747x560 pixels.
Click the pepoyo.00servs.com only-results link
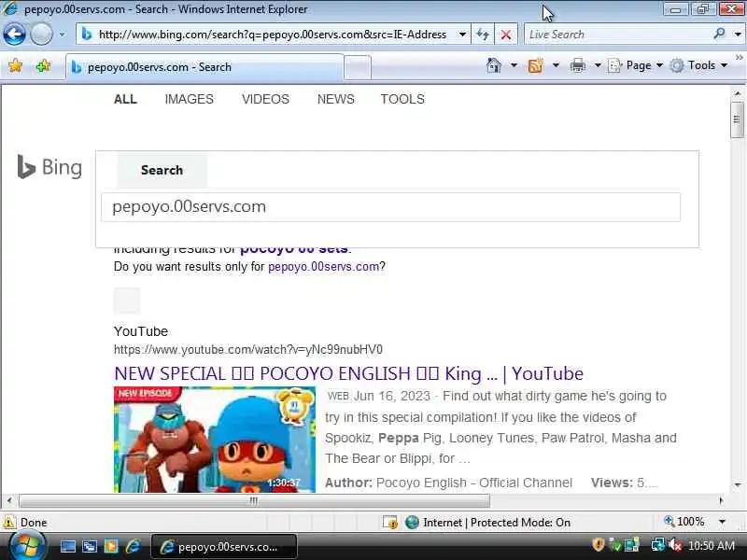coord(323,267)
